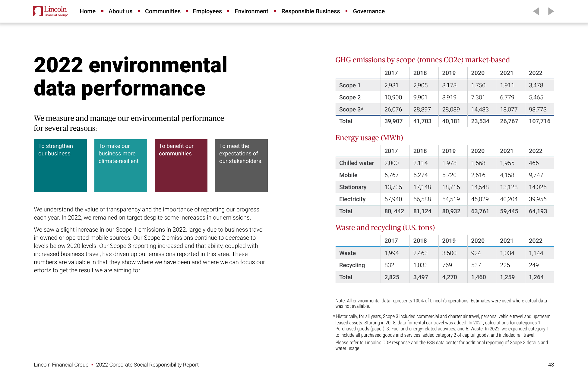Select the Scope 3* row label

click(351, 109)
